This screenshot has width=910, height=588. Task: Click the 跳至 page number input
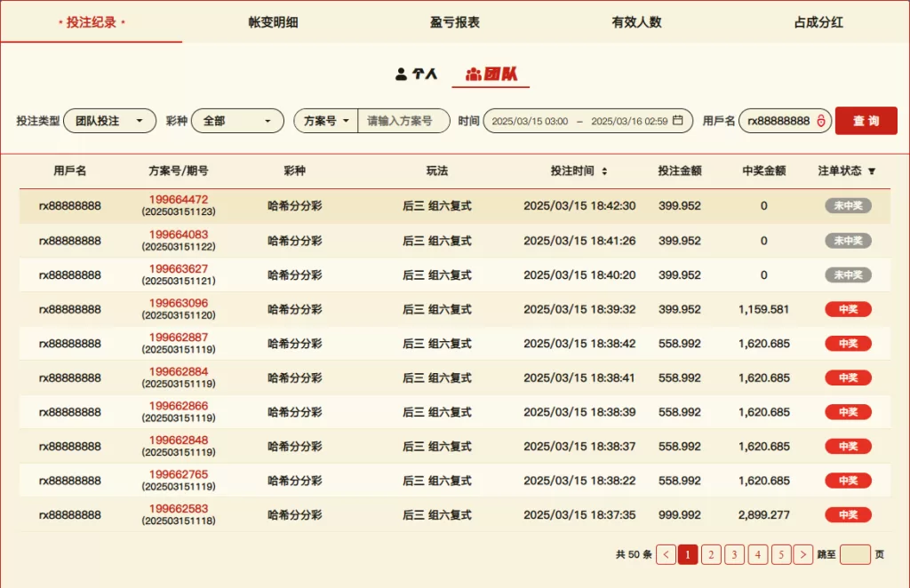(x=855, y=554)
